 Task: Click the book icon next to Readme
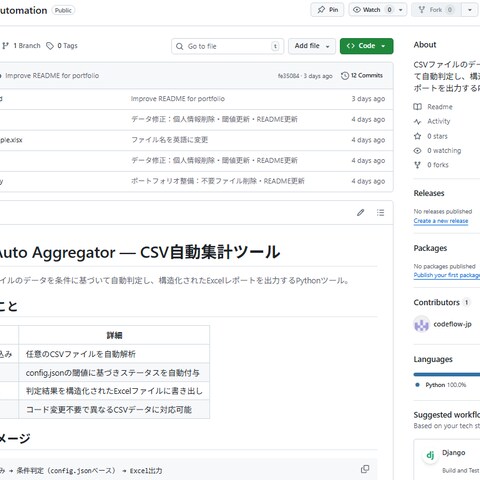417,107
